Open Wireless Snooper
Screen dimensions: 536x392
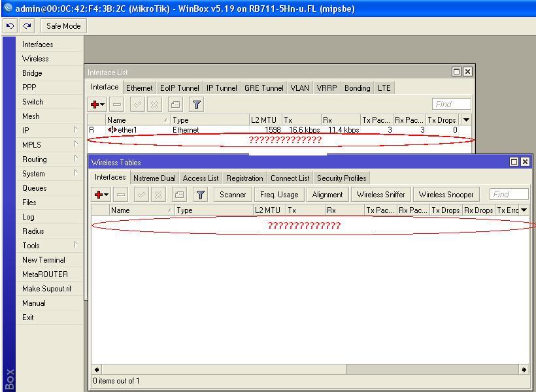coord(446,194)
